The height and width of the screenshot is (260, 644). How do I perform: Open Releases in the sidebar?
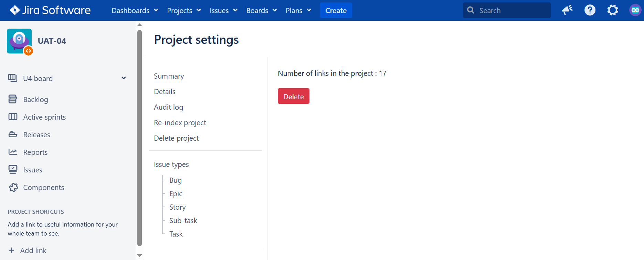[x=36, y=135]
